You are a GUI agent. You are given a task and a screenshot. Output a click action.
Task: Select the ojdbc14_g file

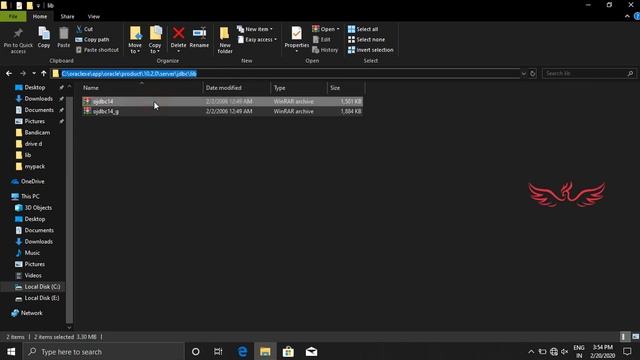point(222,111)
